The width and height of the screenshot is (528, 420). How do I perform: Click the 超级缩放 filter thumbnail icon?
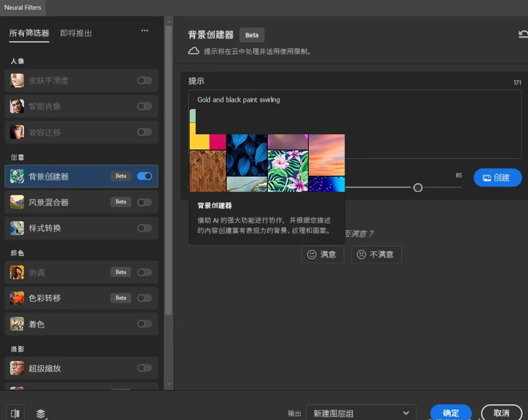17,368
